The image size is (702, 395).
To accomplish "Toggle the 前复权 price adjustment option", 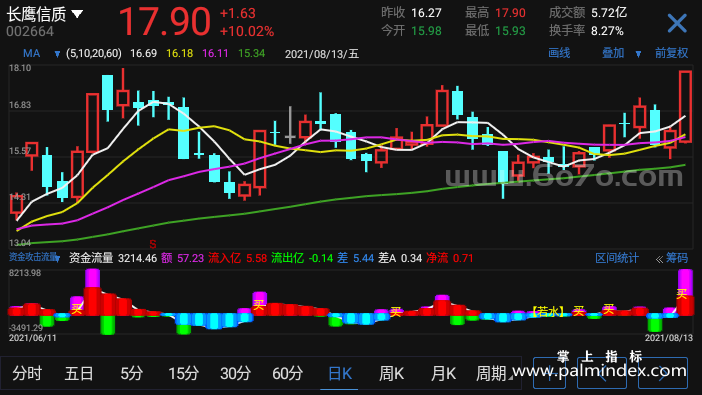I will 671,53.
